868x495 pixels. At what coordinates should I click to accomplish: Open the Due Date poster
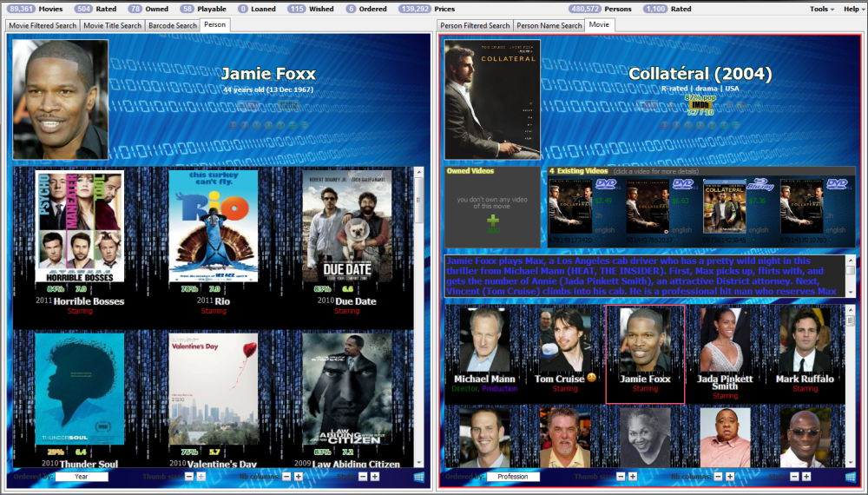click(x=347, y=227)
